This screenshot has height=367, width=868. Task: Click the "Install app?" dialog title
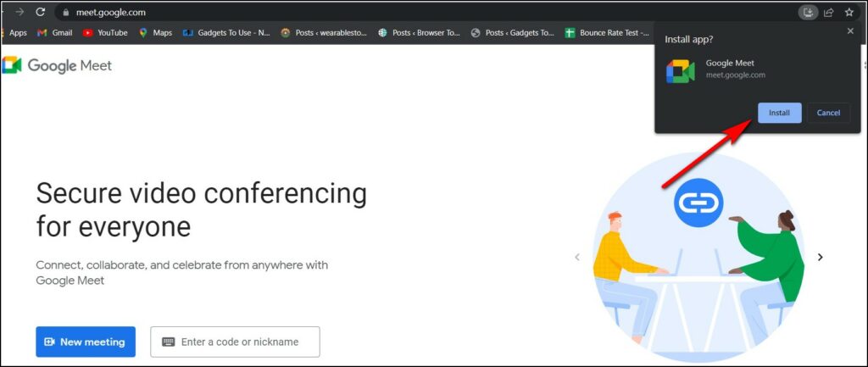tap(688, 39)
